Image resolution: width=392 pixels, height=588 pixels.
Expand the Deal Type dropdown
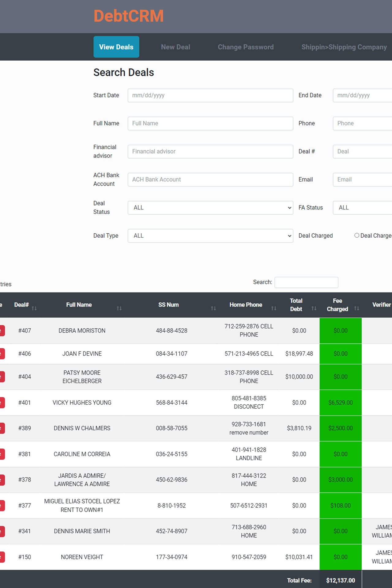(x=210, y=236)
